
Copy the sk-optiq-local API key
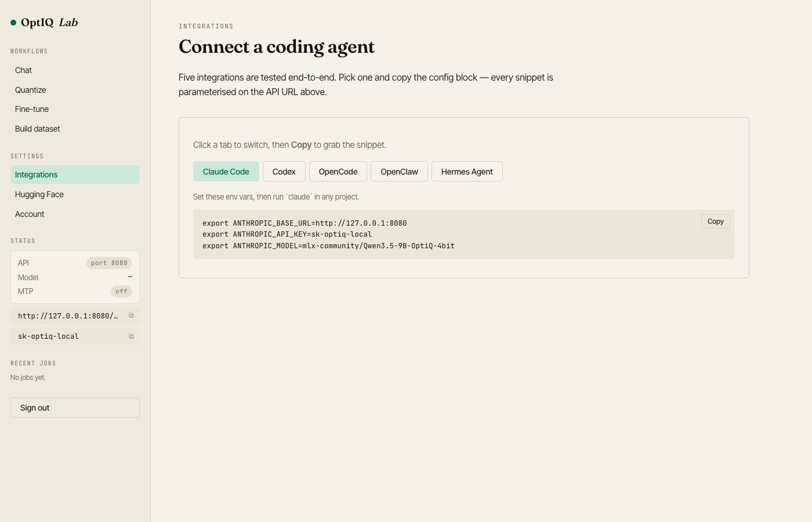[x=131, y=336]
